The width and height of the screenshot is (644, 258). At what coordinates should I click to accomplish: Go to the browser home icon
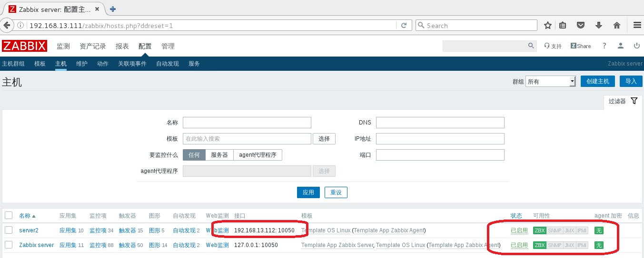click(x=617, y=25)
